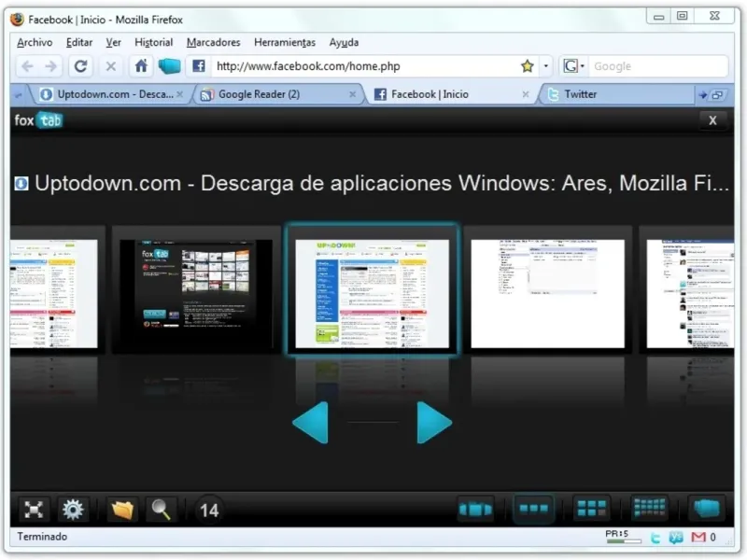Click the PR:5 PageRank indicator
The height and width of the screenshot is (560, 747).
coord(622,537)
